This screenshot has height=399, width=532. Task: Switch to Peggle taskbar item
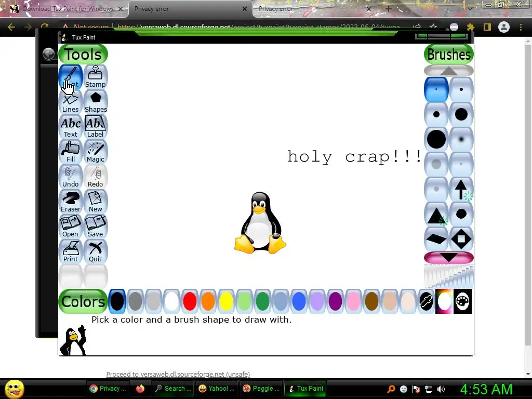(x=261, y=389)
